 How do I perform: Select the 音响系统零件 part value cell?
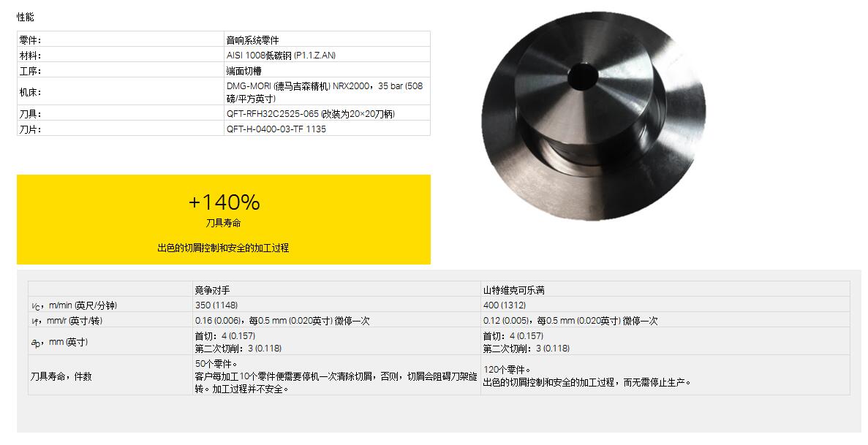[327, 39]
